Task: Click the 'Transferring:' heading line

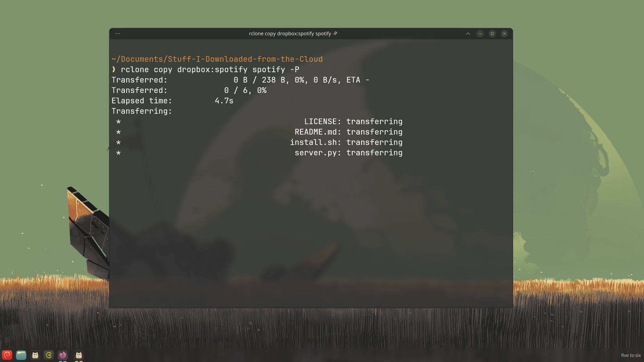Action: click(142, 111)
